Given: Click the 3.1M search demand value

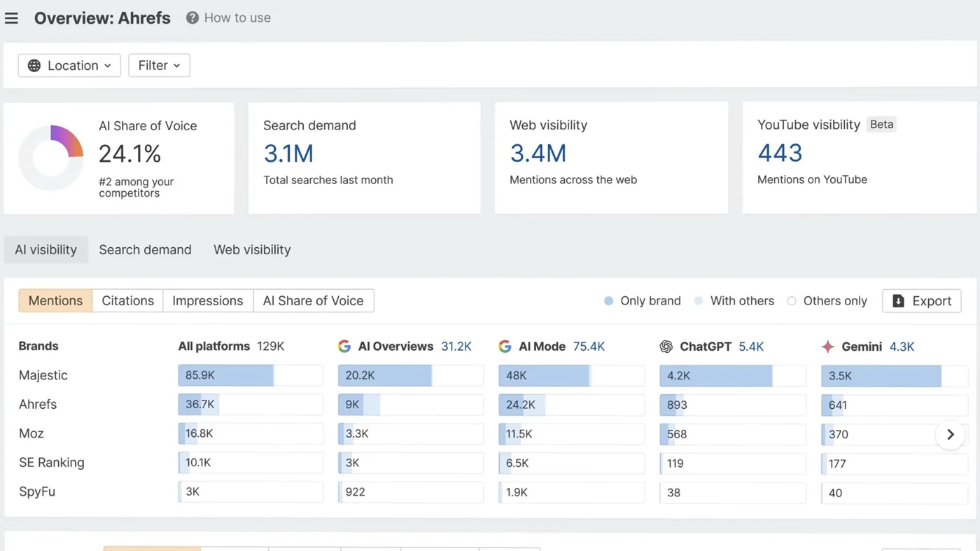Looking at the screenshot, I should (288, 153).
